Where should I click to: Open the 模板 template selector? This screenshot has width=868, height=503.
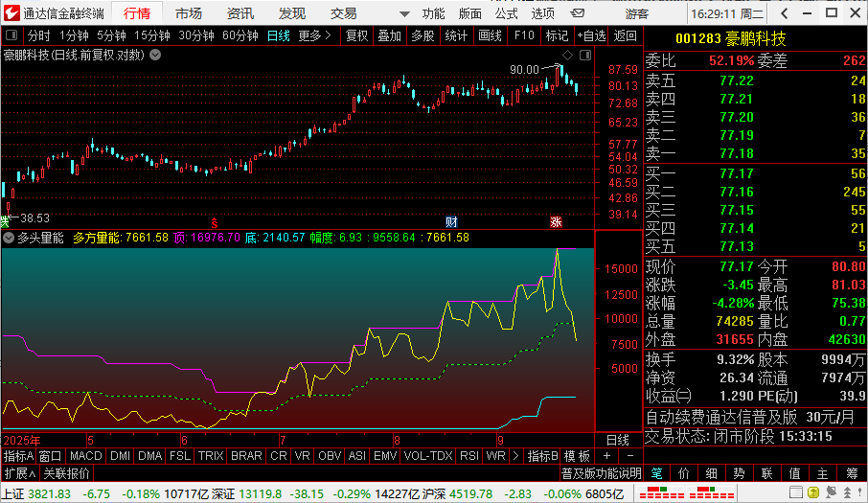pyautogui.click(x=577, y=456)
